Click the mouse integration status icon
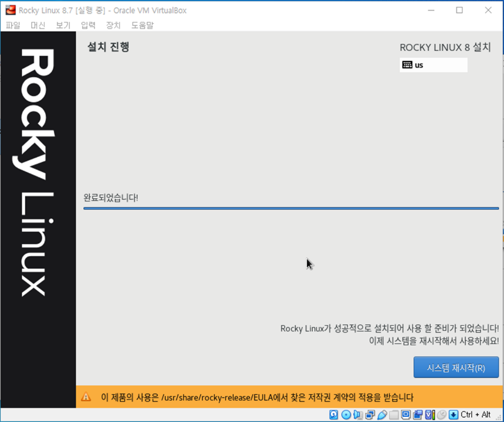This screenshot has height=422, width=504. (x=442, y=414)
